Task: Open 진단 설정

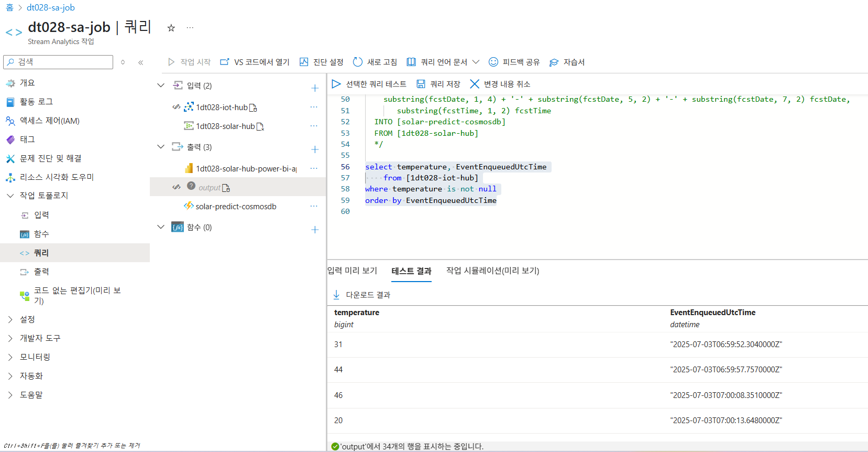Action: (321, 62)
